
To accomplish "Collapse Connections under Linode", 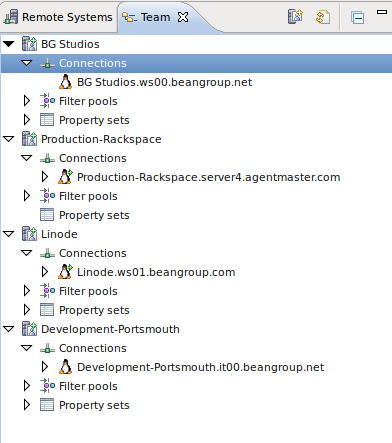I will tap(27, 253).
